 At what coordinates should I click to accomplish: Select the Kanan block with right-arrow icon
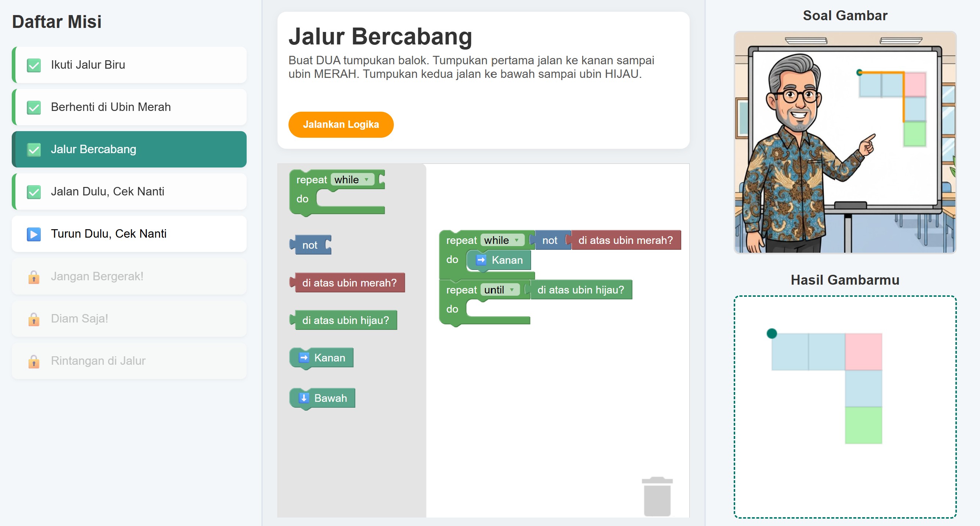point(322,358)
